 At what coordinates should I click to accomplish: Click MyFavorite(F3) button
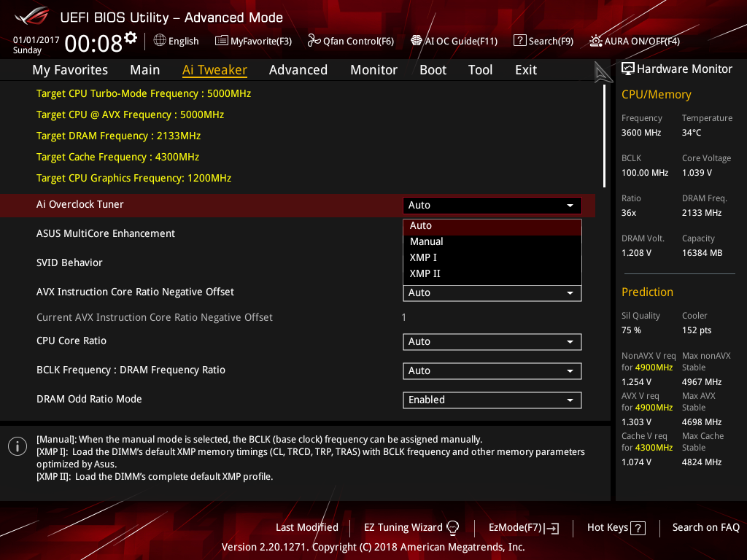(x=253, y=41)
